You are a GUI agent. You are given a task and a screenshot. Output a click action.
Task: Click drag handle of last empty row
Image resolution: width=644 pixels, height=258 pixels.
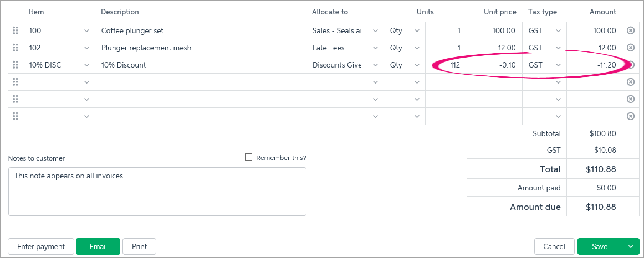[16, 116]
